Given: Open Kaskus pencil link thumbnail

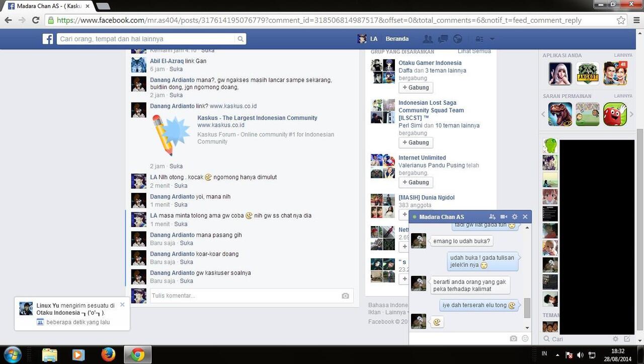Looking at the screenshot, I should point(171,135).
